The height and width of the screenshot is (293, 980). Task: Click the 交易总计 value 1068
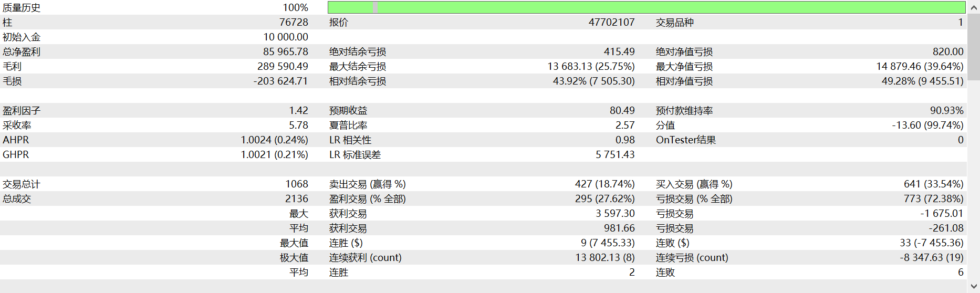pyautogui.click(x=297, y=184)
